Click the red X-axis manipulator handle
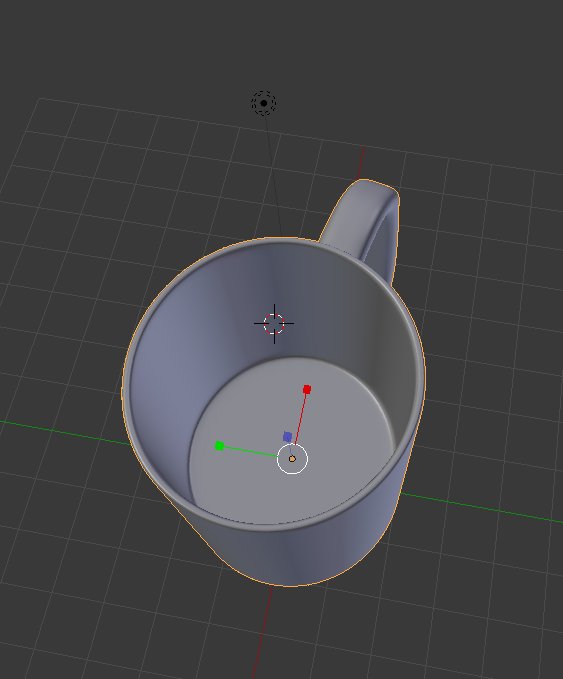Viewport: 563px width, 679px height. coord(307,389)
